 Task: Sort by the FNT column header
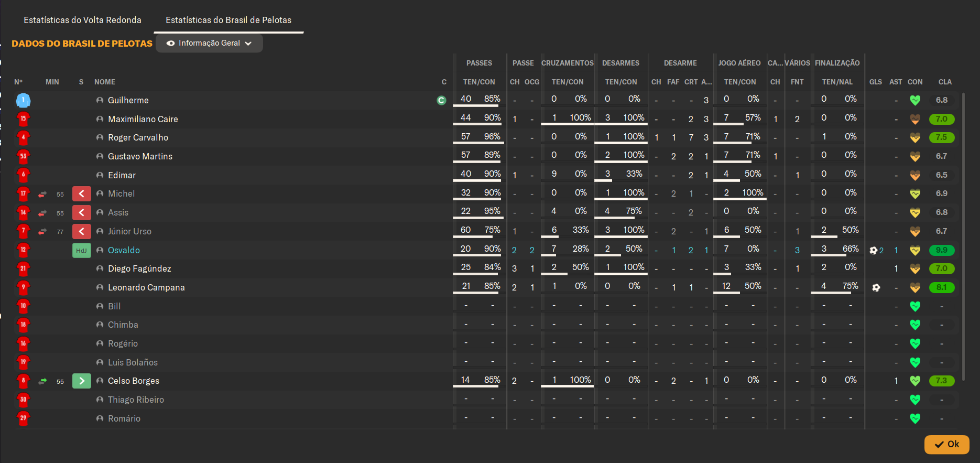(797, 82)
